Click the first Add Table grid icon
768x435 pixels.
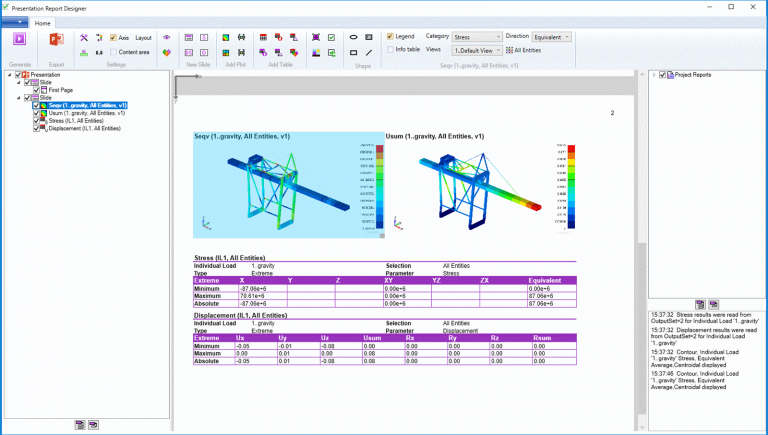tap(263, 37)
